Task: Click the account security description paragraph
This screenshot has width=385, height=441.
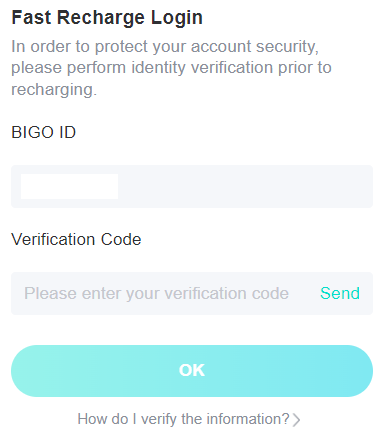Action: click(x=171, y=68)
